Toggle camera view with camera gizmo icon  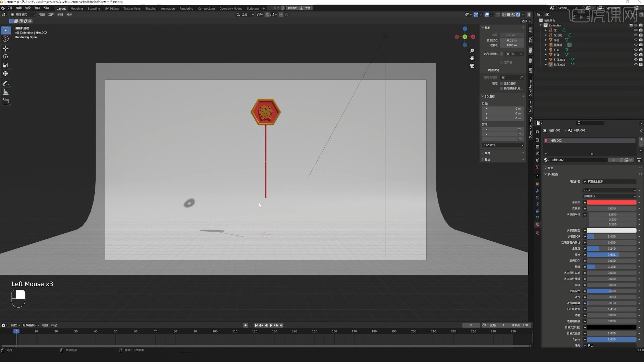[x=472, y=66]
